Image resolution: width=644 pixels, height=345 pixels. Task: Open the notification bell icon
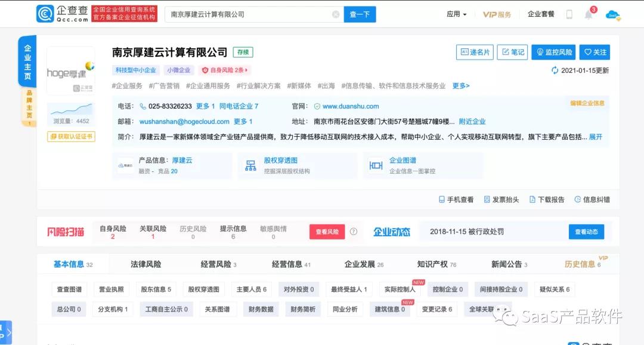pyautogui.click(x=589, y=14)
